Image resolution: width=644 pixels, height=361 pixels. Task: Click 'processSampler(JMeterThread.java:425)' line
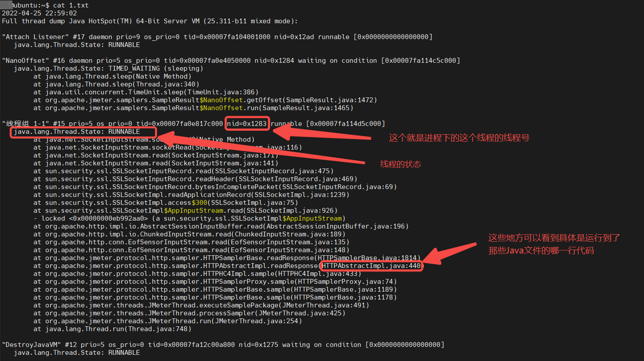189,313
